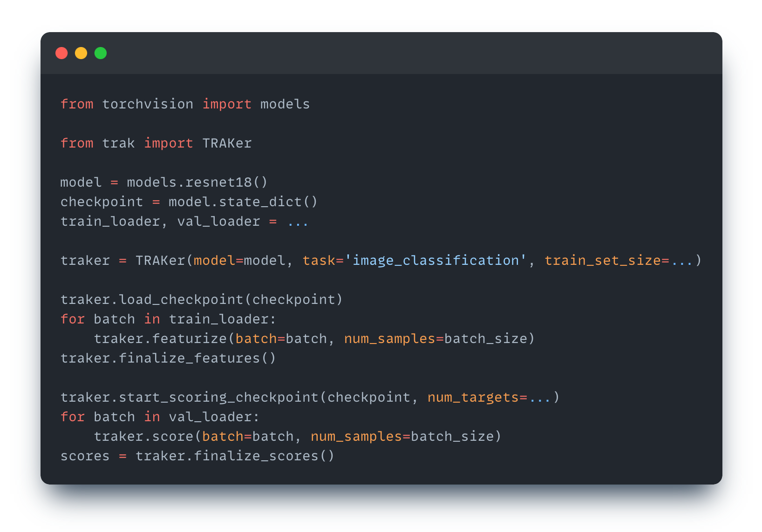Click 'traker.finalize_features()' line
The image size is (762, 532).
(168, 358)
